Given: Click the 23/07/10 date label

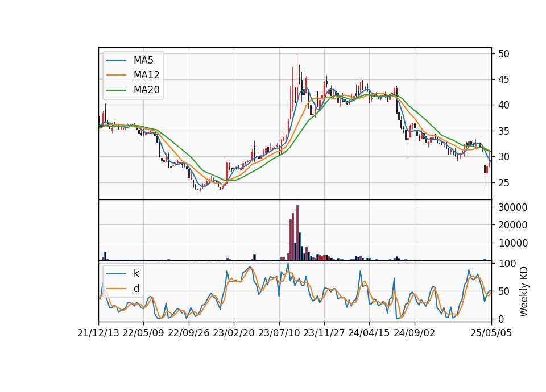Looking at the screenshot, I should pyautogui.click(x=279, y=333).
